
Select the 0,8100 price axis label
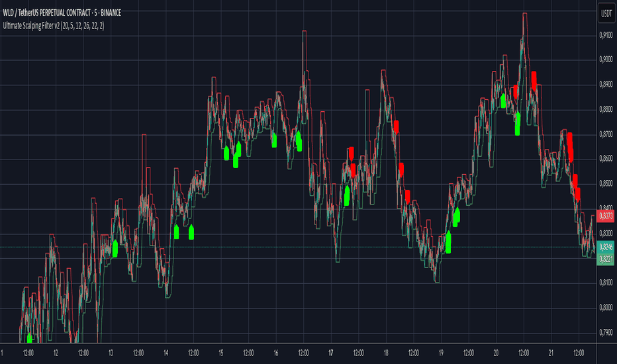pos(606,283)
